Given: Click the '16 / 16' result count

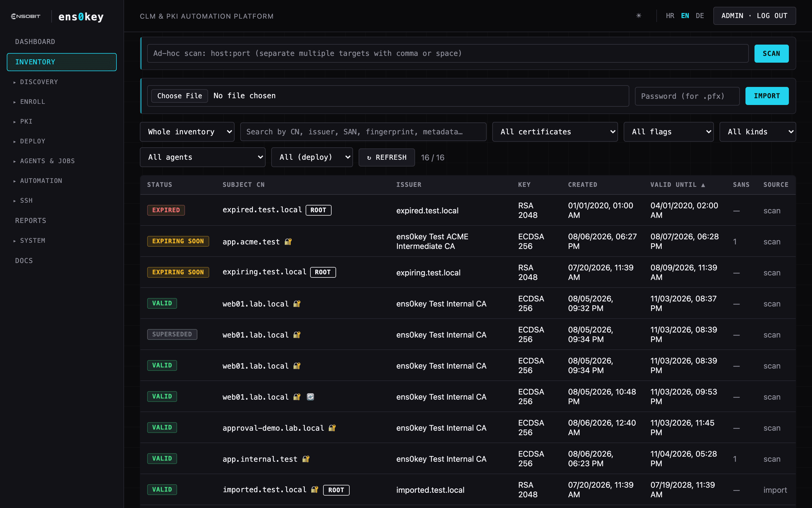Looking at the screenshot, I should tap(433, 157).
